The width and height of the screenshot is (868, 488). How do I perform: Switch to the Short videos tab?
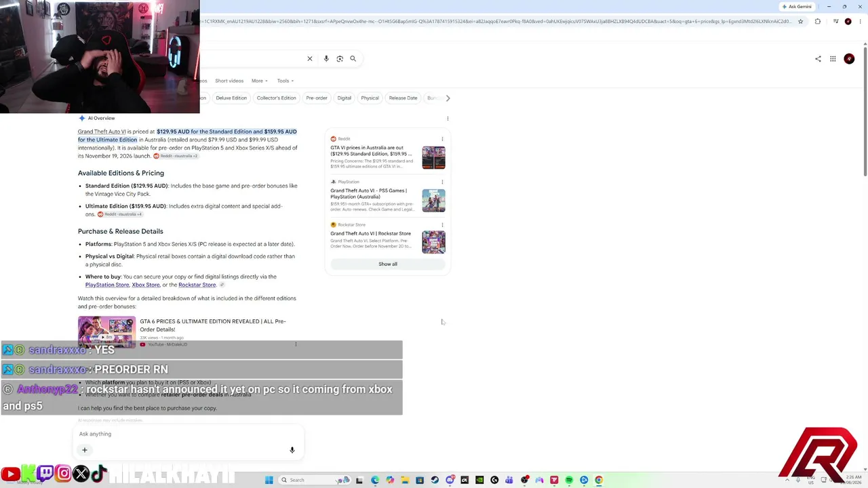click(x=229, y=81)
